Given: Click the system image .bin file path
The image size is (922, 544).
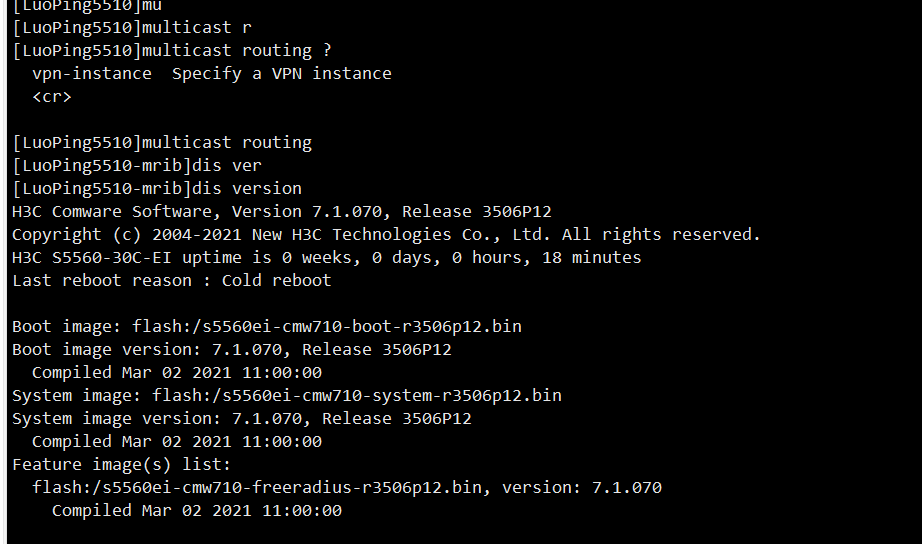Looking at the screenshot, I should (356, 395).
